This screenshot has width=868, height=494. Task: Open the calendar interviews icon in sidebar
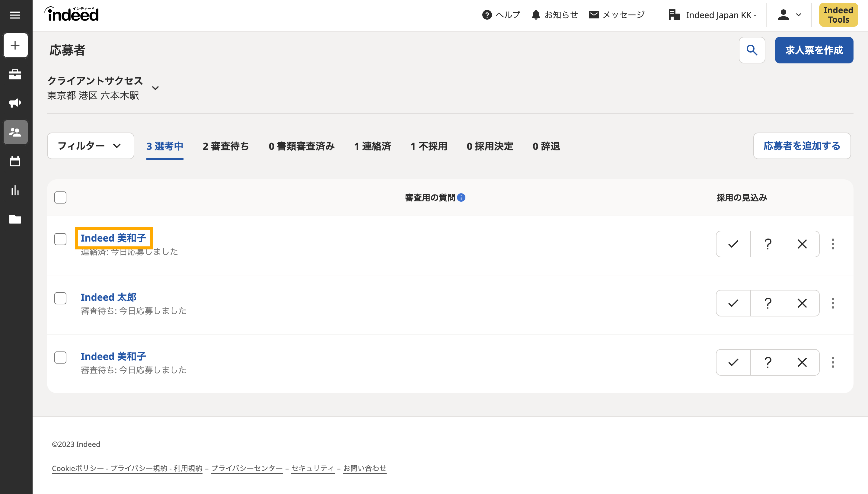15,162
